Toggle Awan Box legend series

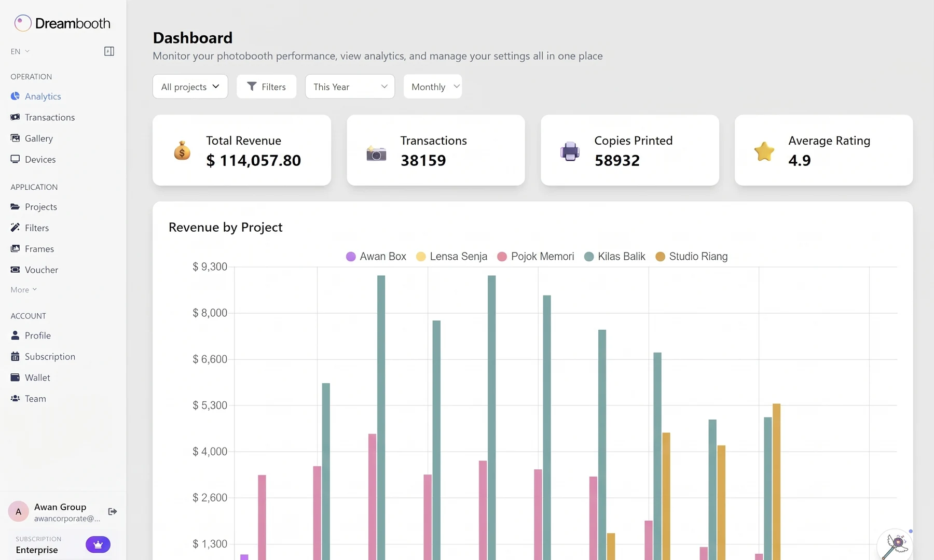(376, 257)
